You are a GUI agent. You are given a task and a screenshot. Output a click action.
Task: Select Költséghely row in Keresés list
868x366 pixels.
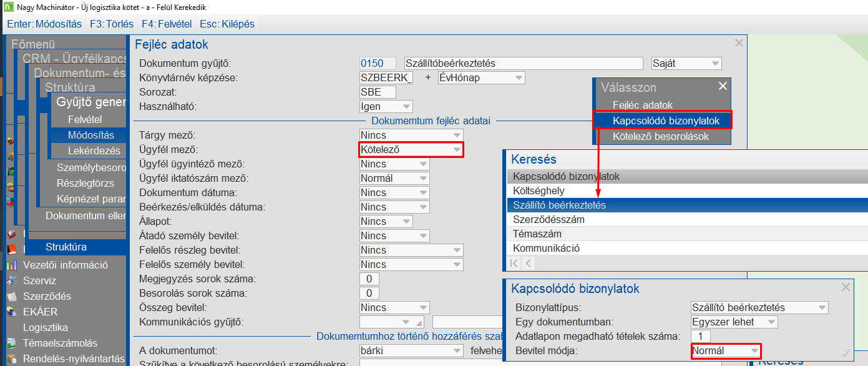point(687,190)
